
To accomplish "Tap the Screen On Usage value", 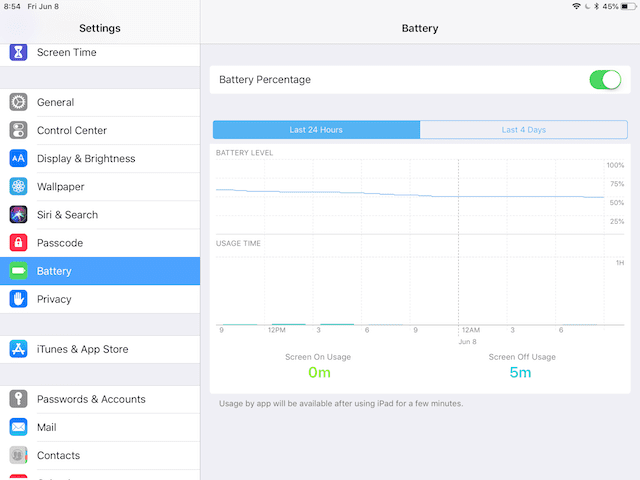I will point(318,373).
